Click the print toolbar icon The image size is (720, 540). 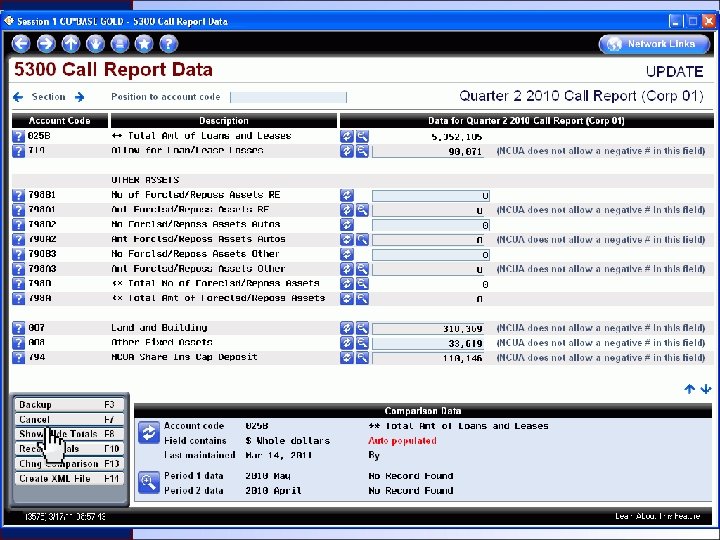[120, 44]
